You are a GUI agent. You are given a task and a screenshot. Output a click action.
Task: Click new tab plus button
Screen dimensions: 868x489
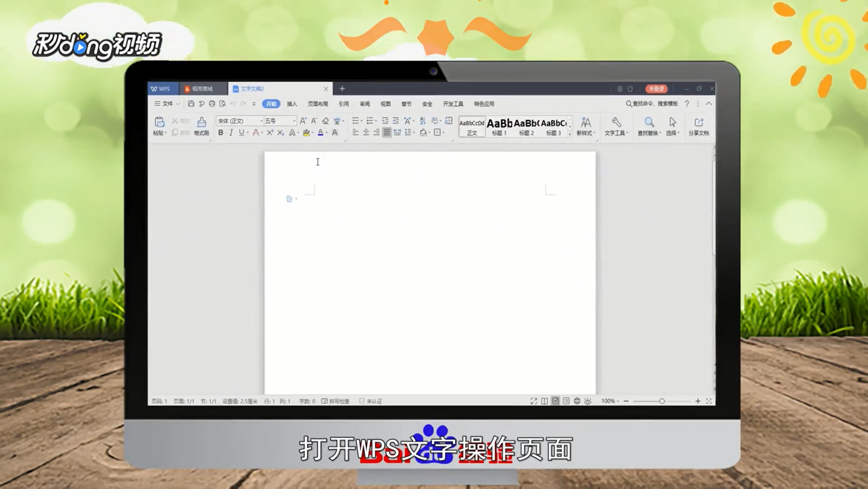[342, 89]
